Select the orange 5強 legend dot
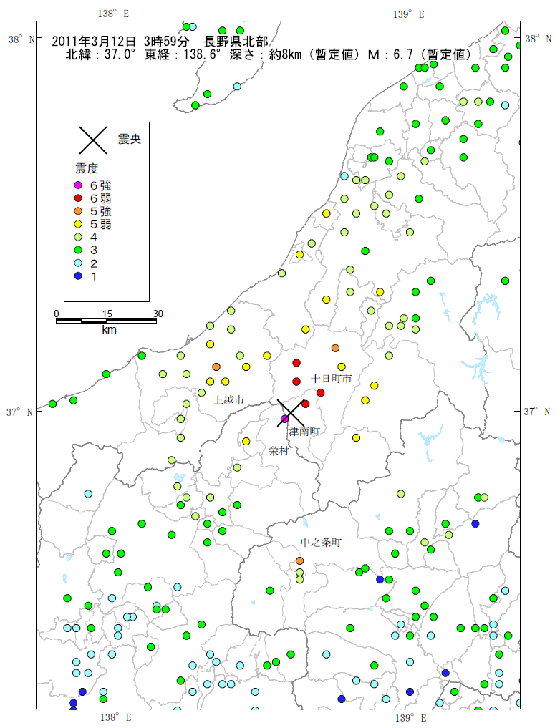The width and height of the screenshot is (560, 728). 79,211
